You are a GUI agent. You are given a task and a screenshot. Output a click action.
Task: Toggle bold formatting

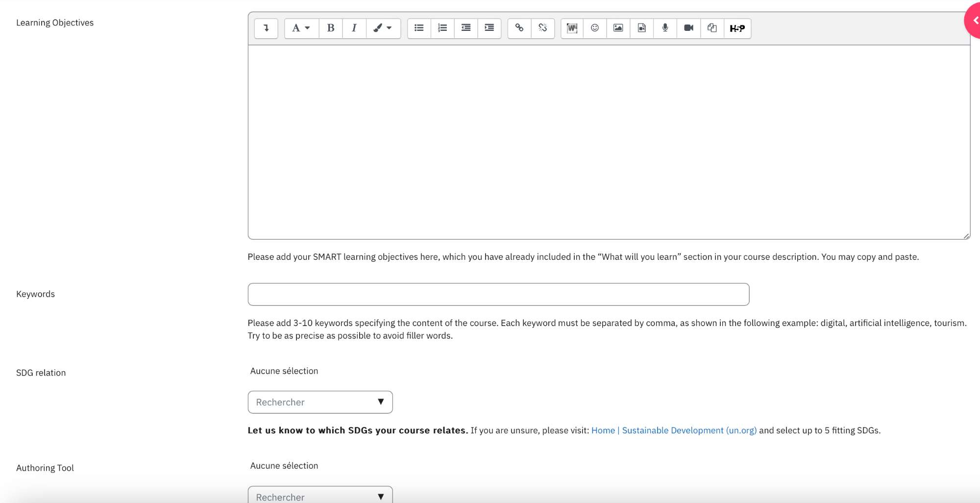click(331, 28)
